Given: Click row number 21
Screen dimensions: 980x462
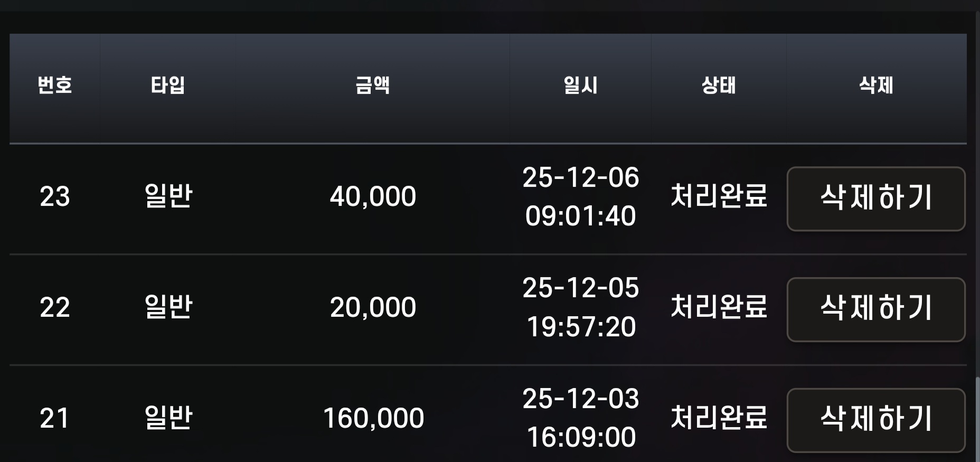Looking at the screenshot, I should point(55,418).
